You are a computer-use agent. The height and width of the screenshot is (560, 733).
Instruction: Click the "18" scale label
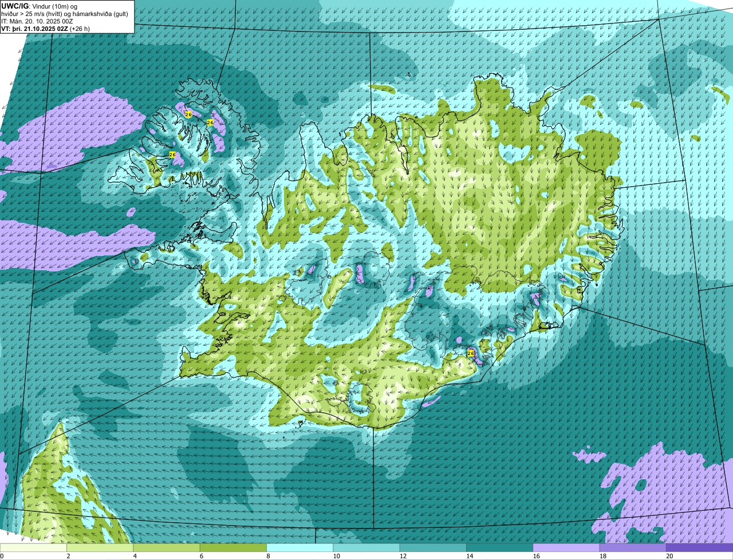[602, 556]
